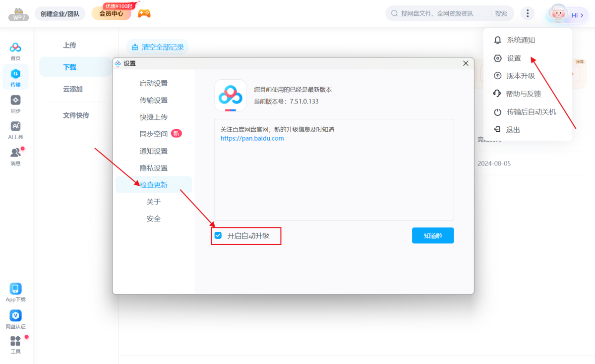Screen dimensions: 595x364
Task: Click the headset icon beside 帮助与反馈
Action: click(x=497, y=94)
